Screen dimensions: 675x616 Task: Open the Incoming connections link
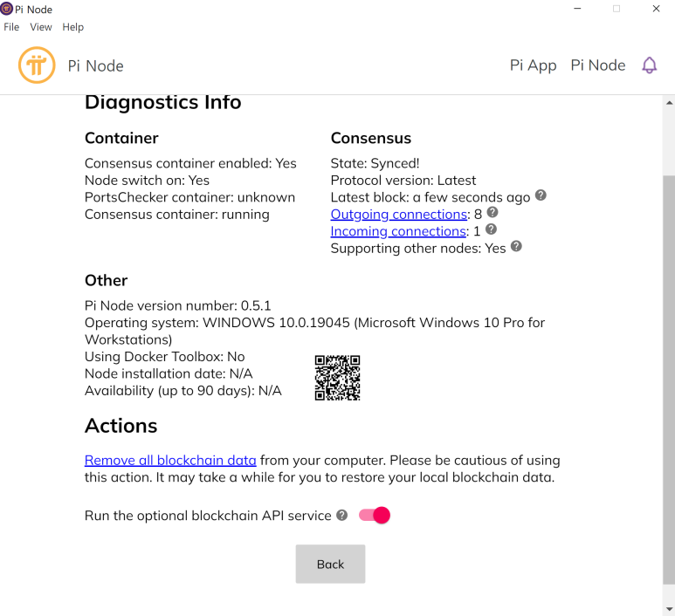pyautogui.click(x=398, y=231)
